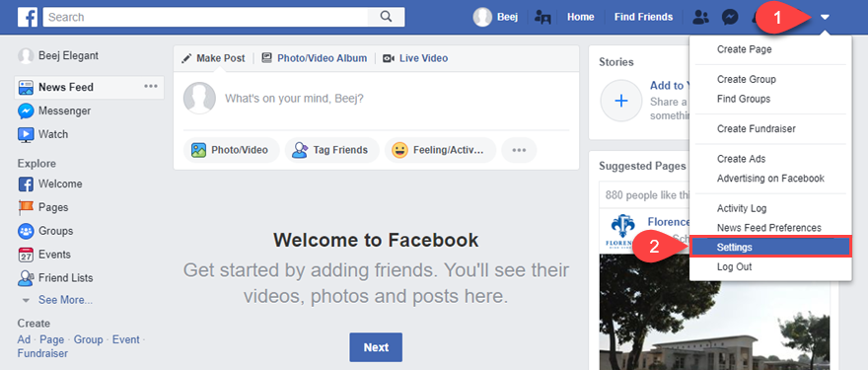This screenshot has height=370, width=868.
Task: Click the Watch icon in the sidebar
Action: (26, 134)
